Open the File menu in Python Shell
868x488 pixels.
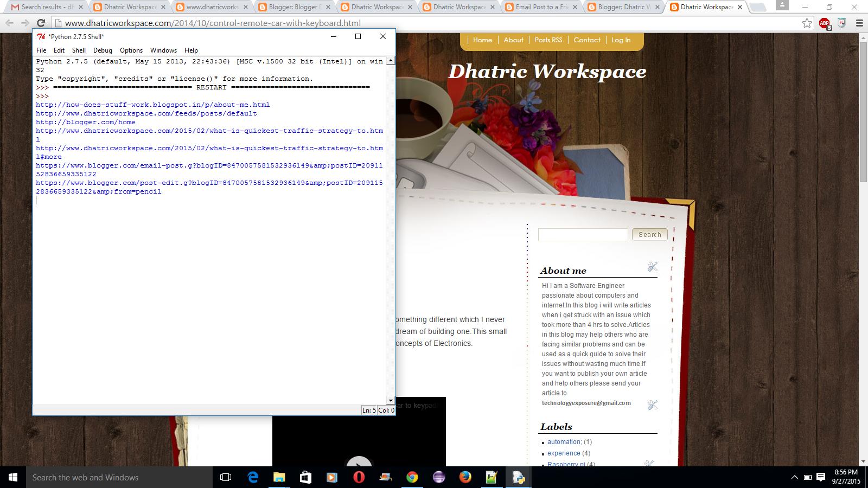pyautogui.click(x=41, y=50)
